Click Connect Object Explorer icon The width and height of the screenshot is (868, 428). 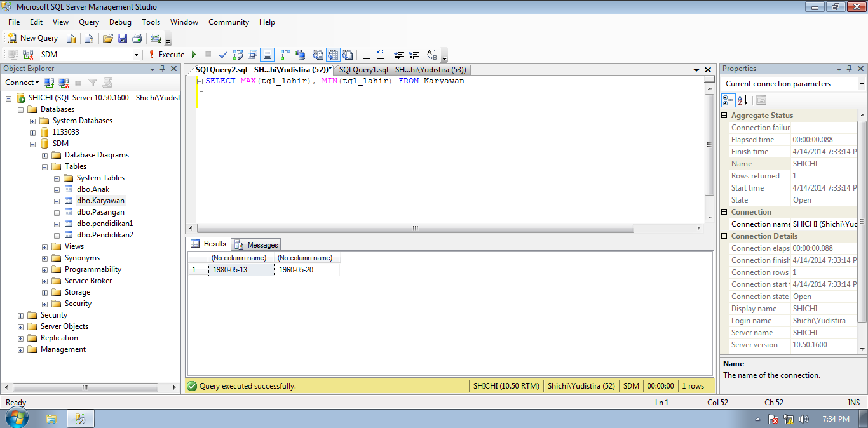[x=50, y=83]
